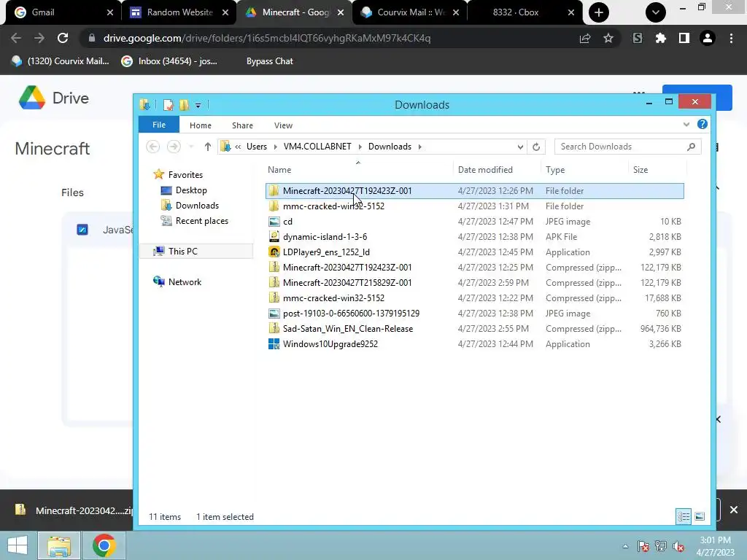This screenshot has height=560, width=747.
Task: Click the search magnifier in Search Downloads
Action: [x=692, y=147]
